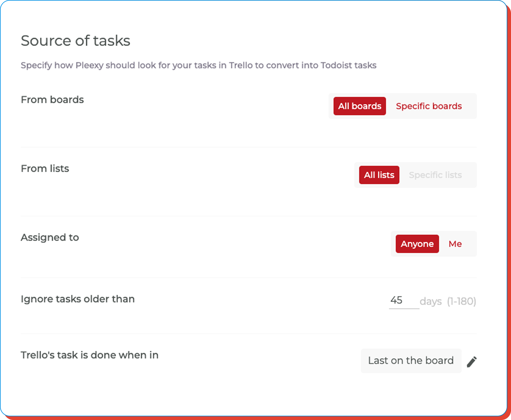Set Assigned to Me
Screen dimensions: 511x420
[x=455, y=244]
